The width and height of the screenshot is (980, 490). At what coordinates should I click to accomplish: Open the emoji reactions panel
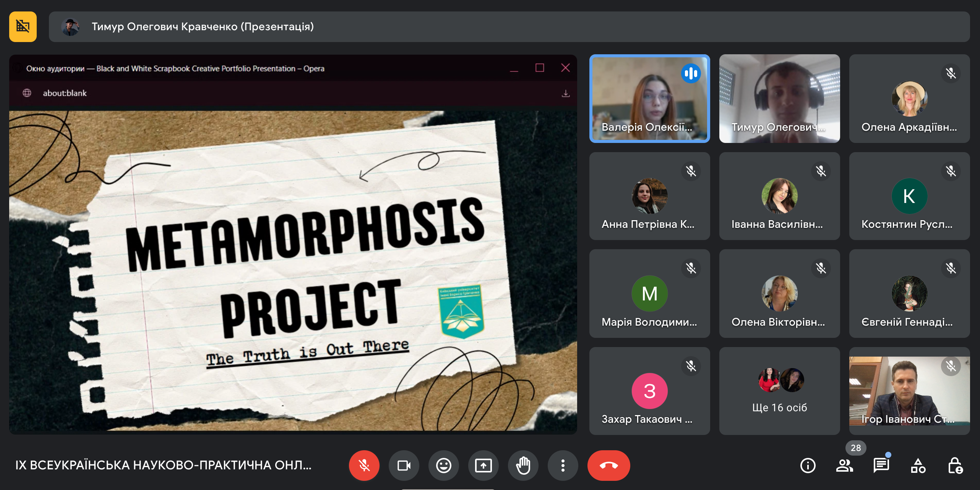[x=443, y=465]
